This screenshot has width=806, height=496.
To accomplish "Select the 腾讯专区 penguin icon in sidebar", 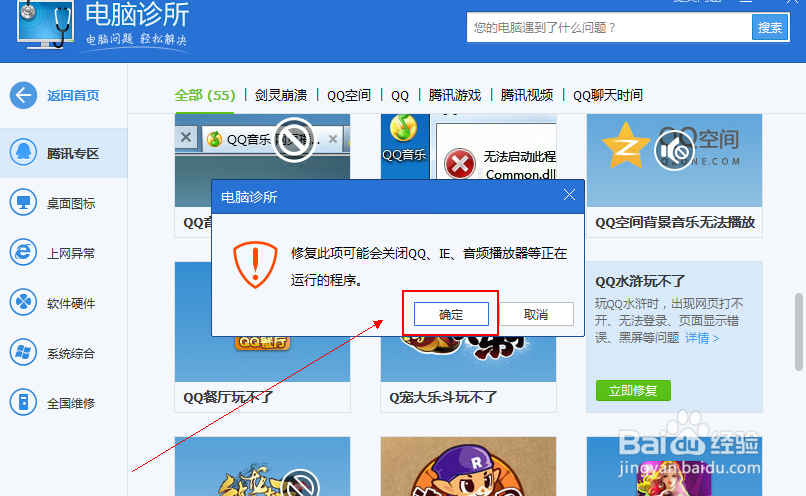I will tap(23, 152).
